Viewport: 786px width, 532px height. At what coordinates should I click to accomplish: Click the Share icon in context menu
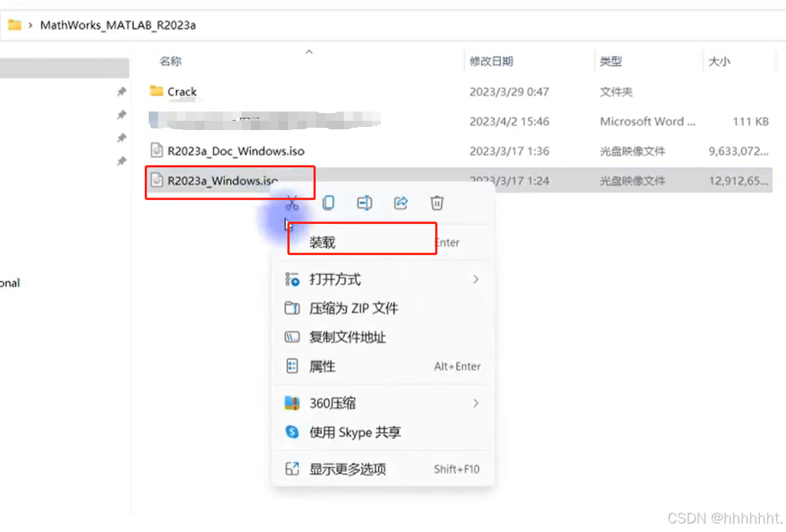400,203
